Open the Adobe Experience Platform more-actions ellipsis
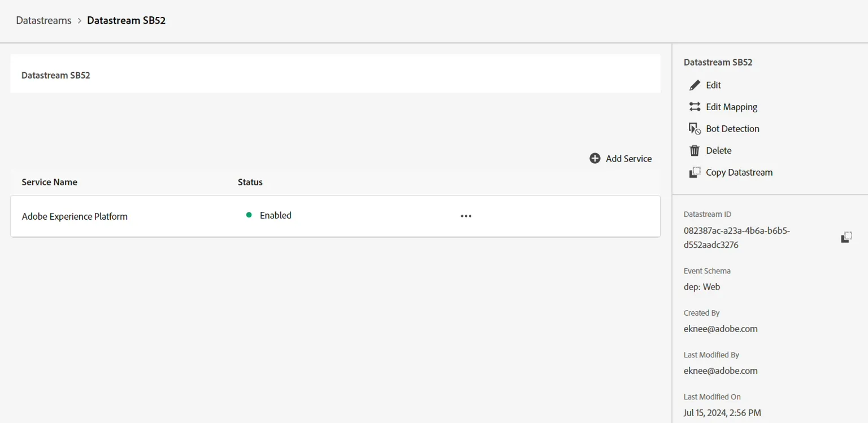 pyautogui.click(x=466, y=216)
